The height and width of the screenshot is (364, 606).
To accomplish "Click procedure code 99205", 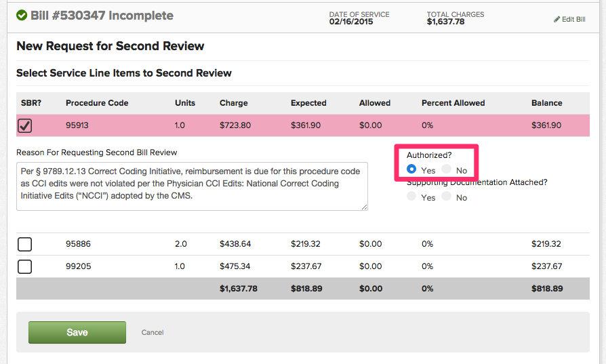I will [79, 266].
